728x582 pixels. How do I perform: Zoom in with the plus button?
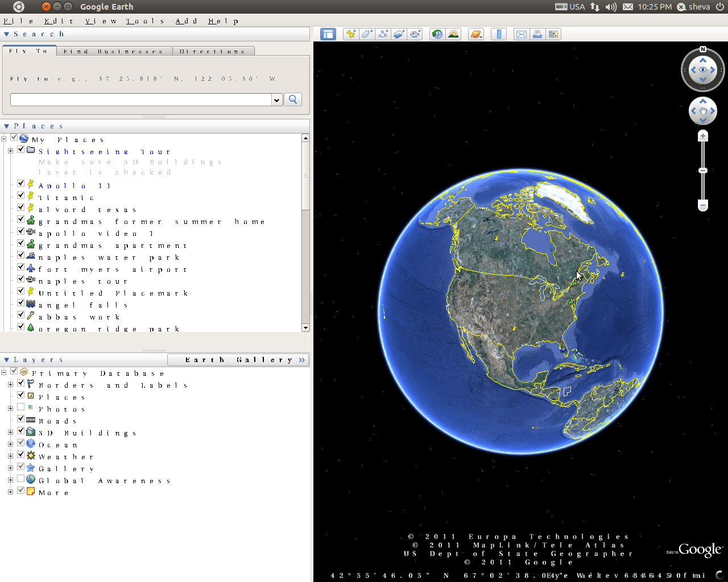[x=703, y=136]
